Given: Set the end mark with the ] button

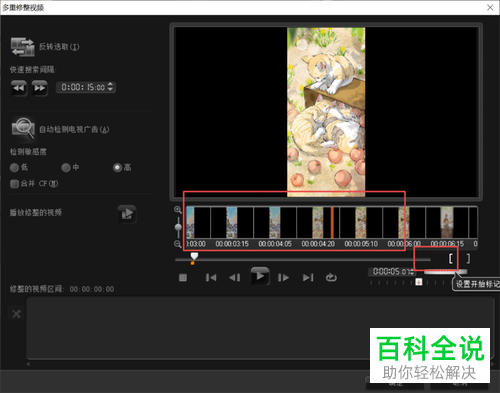Looking at the screenshot, I should pos(468,259).
